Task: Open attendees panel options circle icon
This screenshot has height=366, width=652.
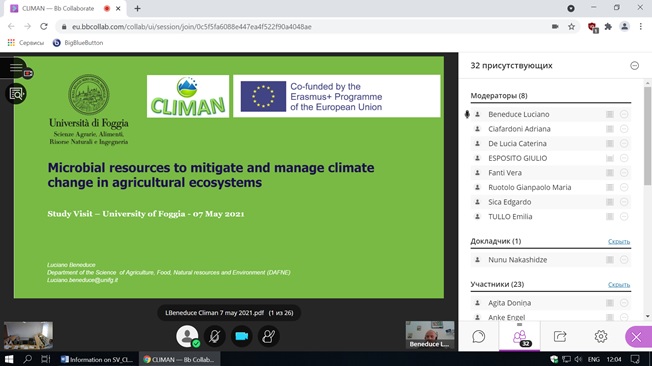Action: pyautogui.click(x=635, y=66)
